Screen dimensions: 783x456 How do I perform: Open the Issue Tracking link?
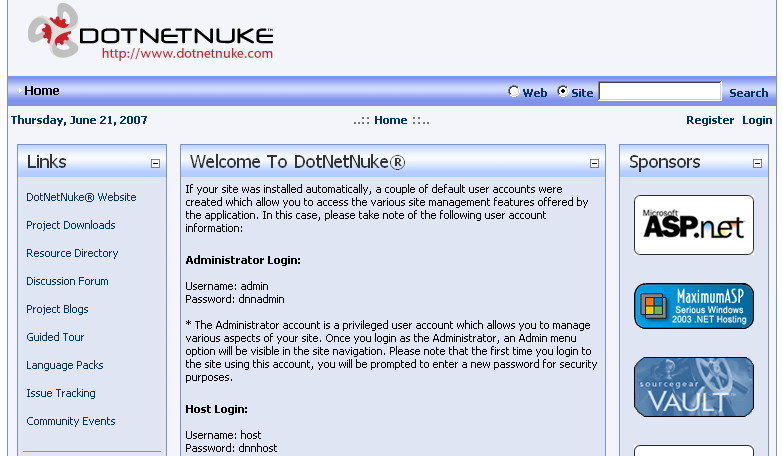pyautogui.click(x=61, y=393)
